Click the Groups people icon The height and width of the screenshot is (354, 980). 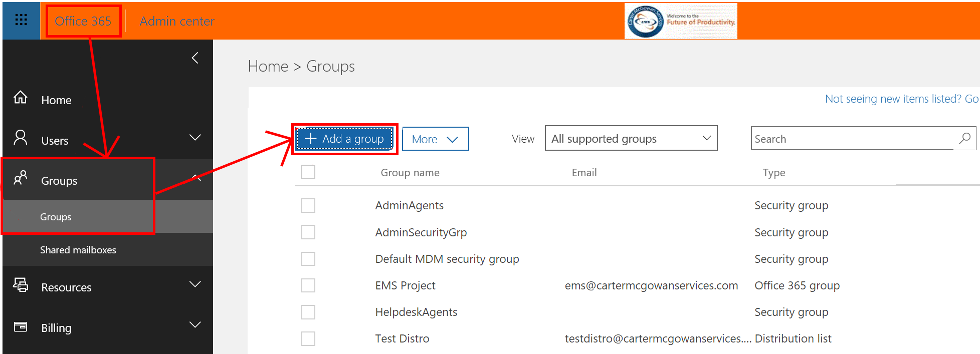(21, 177)
